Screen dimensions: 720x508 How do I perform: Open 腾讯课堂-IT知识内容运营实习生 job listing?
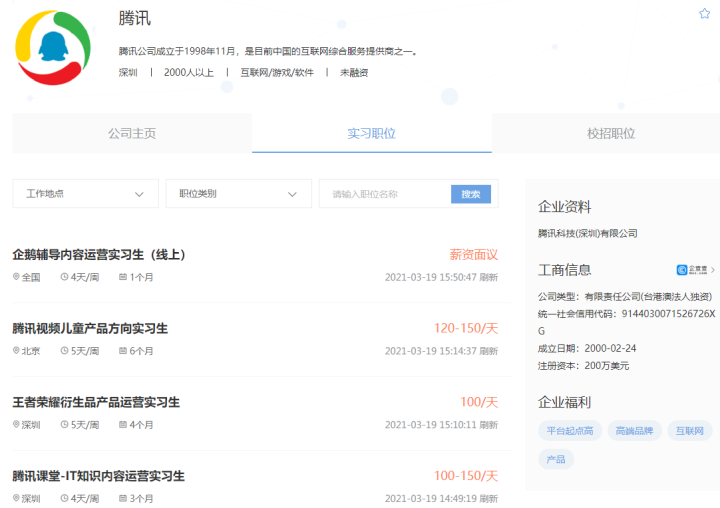click(x=98, y=476)
